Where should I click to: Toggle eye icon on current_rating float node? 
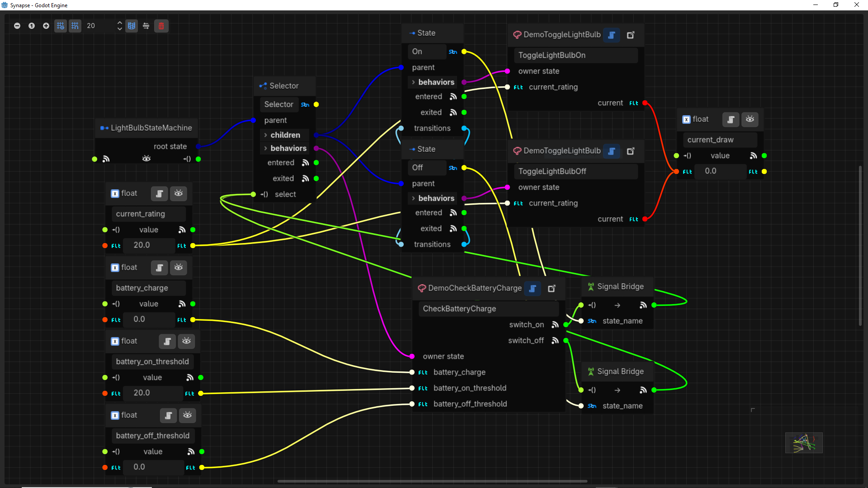click(x=179, y=193)
